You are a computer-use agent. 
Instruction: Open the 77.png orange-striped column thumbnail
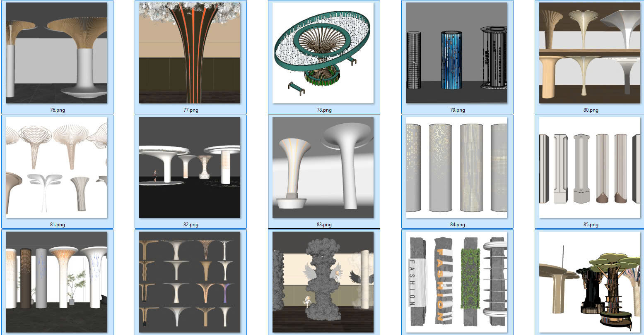190,53
